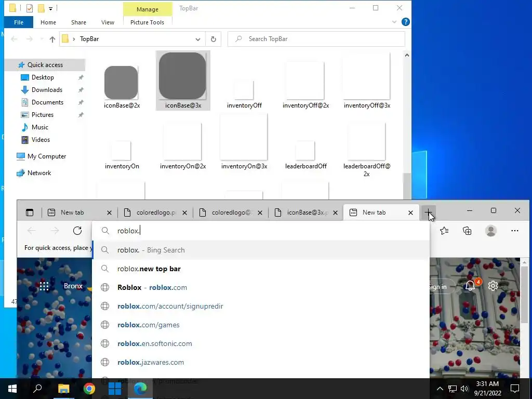Select roblox.en.softonic.com suggestion
The width and height of the screenshot is (532, 399).
261,343
